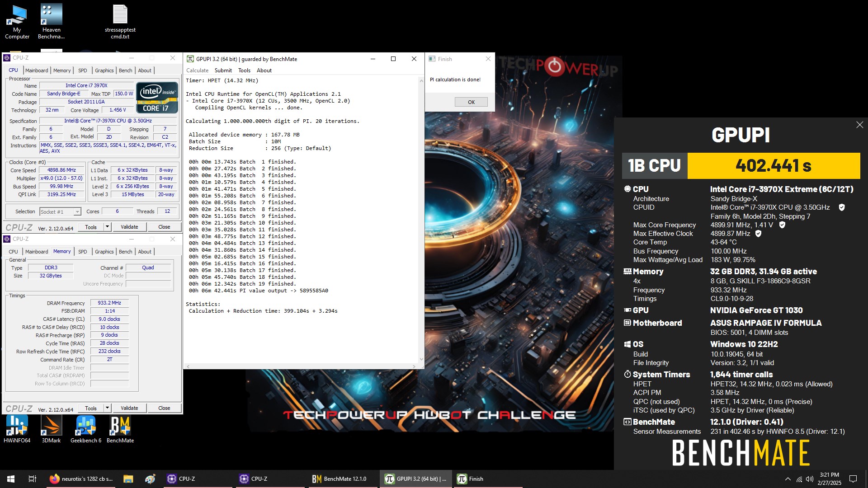Open Bench tab in upper CPU-Z window
The width and height of the screenshot is (868, 488).
pyautogui.click(x=125, y=70)
